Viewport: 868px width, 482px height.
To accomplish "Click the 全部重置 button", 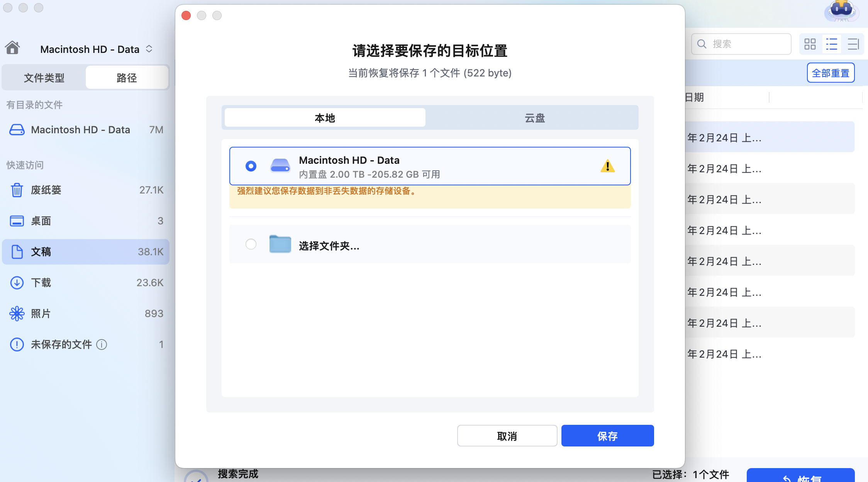I will [831, 73].
